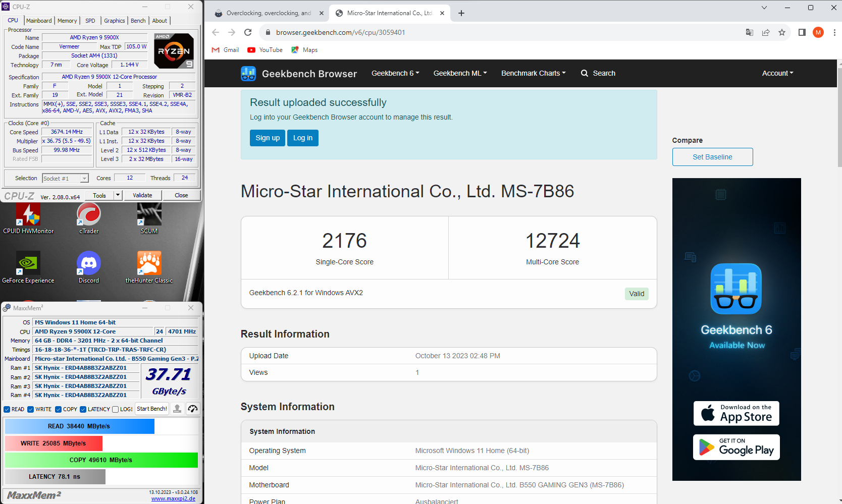Image resolution: width=842 pixels, height=504 pixels.
Task: Open the www.maxxpi2.de link
Action: click(x=173, y=498)
